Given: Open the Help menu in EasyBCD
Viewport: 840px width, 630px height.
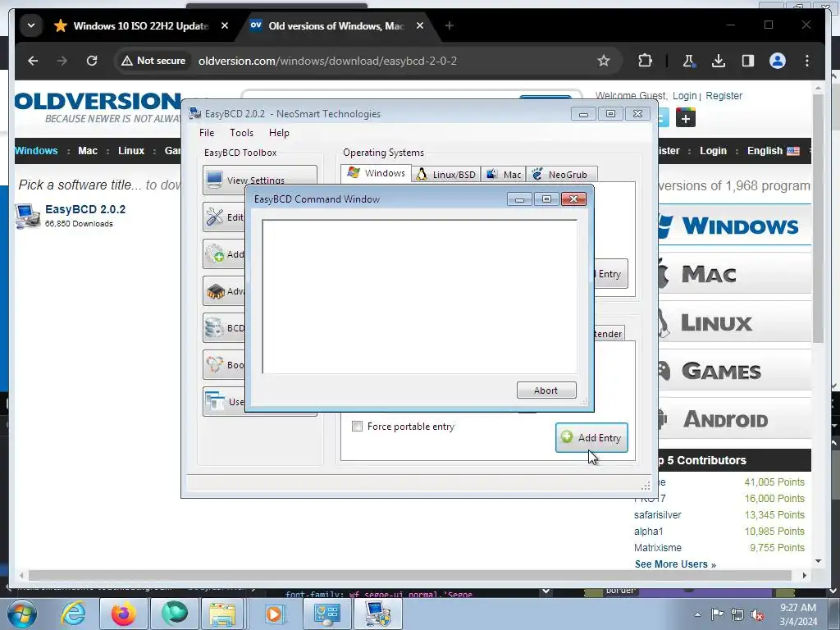Looking at the screenshot, I should [x=279, y=133].
